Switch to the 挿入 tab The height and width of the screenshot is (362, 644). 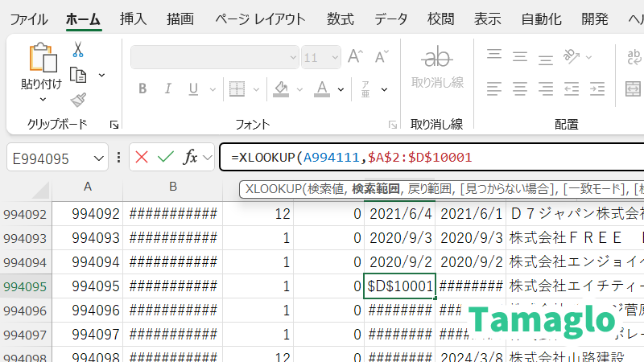(x=133, y=19)
